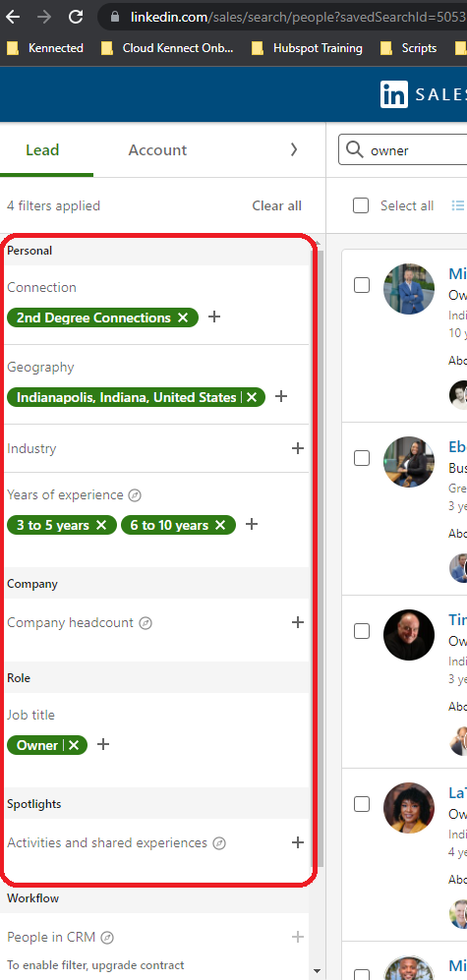Click the Years of experience info icon
The height and width of the screenshot is (980, 467).
coord(135,495)
